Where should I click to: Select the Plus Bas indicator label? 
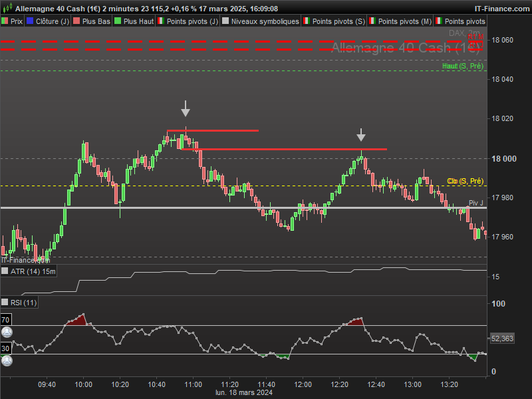[x=92, y=21]
